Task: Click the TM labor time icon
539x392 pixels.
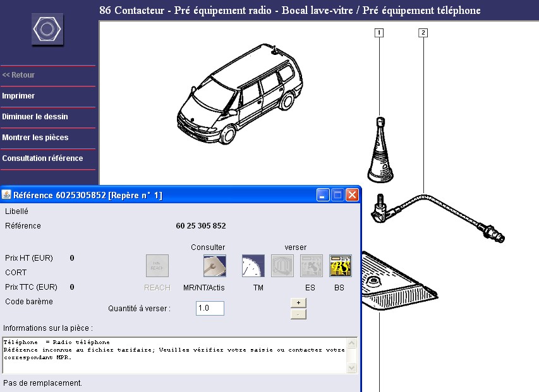Action: point(253,266)
